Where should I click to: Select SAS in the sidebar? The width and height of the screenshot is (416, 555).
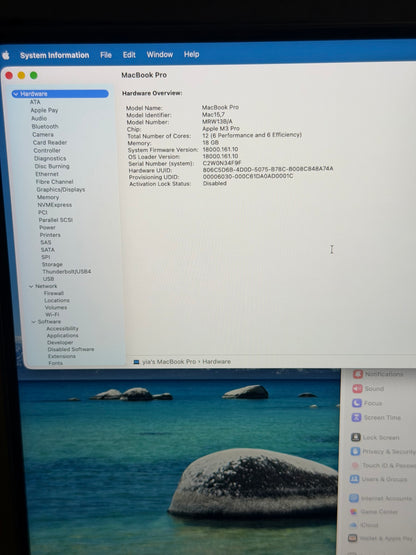pyautogui.click(x=46, y=242)
